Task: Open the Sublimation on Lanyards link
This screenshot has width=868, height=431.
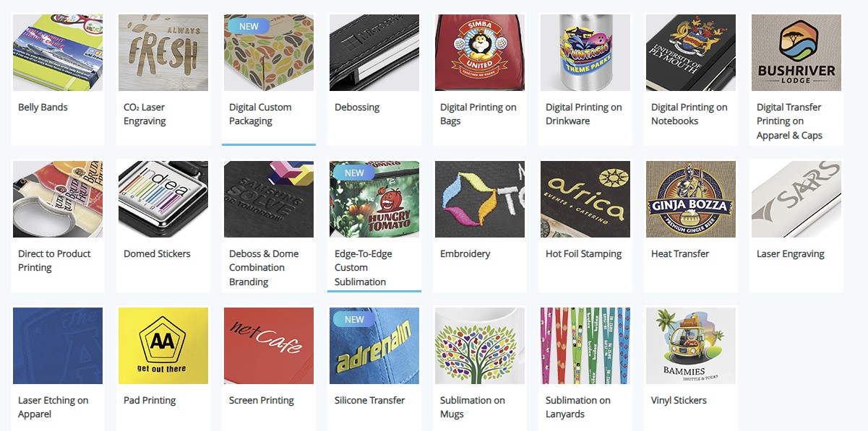Action: click(x=578, y=407)
